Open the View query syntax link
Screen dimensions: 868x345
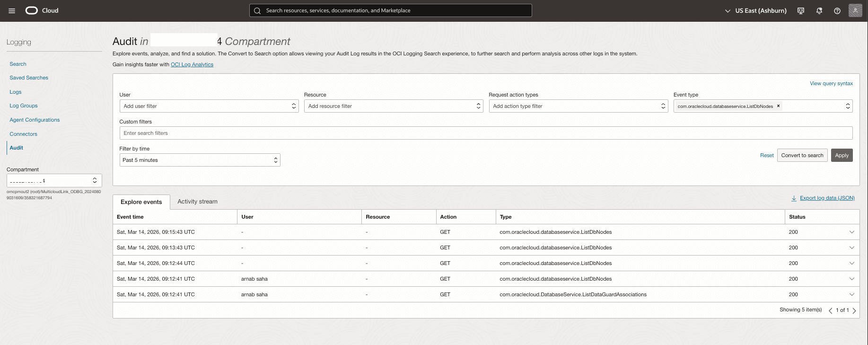pos(831,83)
